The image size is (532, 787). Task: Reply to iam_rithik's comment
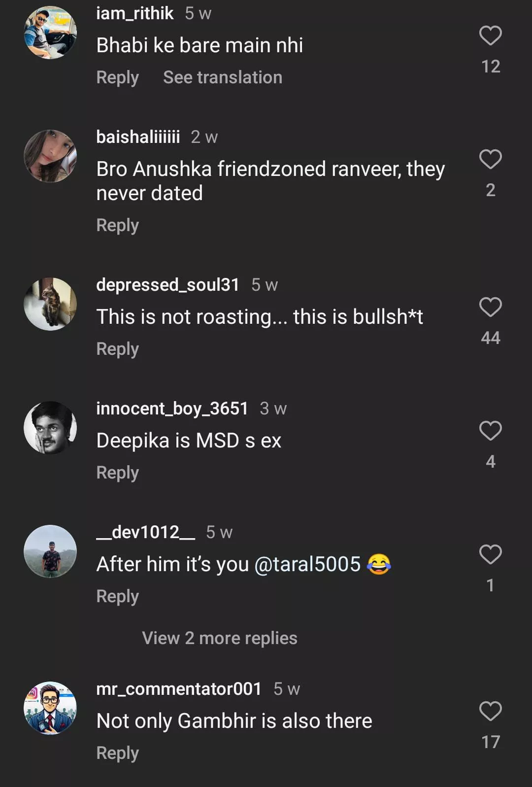[x=117, y=77]
